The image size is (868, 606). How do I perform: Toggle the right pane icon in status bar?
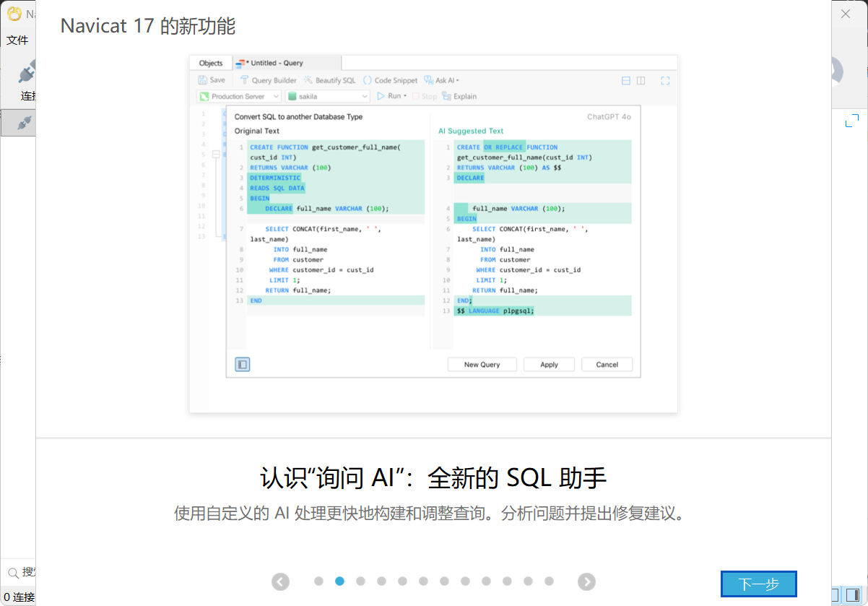pos(854,595)
